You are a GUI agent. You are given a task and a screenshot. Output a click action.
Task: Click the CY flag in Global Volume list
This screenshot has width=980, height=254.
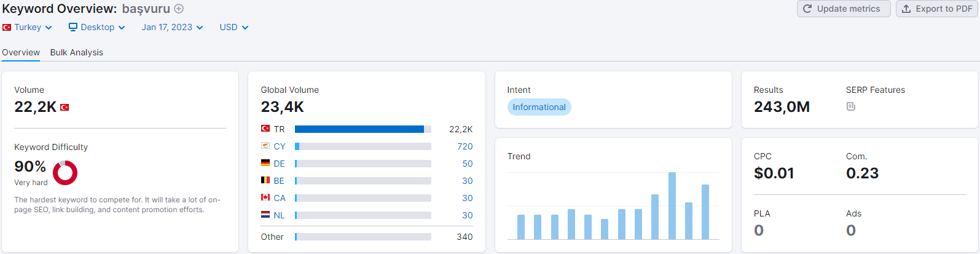(265, 146)
